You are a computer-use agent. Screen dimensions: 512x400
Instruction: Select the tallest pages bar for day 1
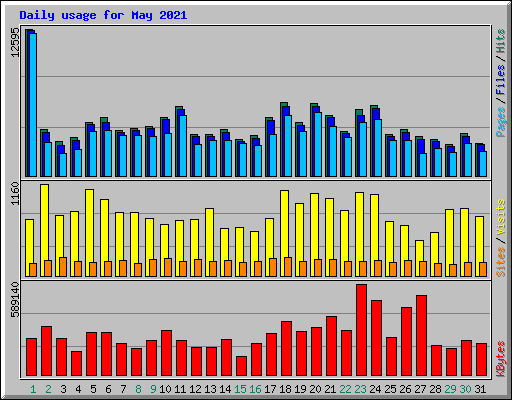click(33, 105)
